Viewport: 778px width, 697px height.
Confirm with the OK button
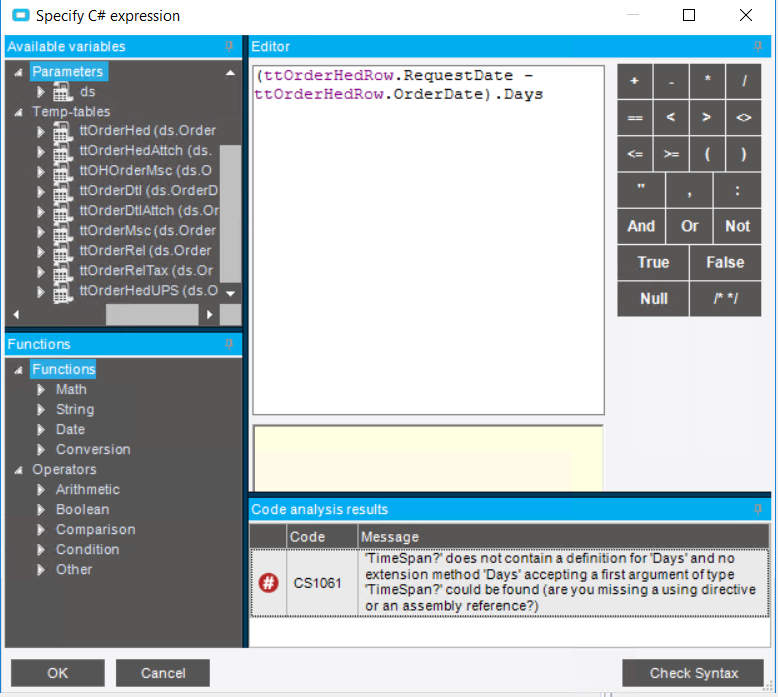tap(58, 673)
